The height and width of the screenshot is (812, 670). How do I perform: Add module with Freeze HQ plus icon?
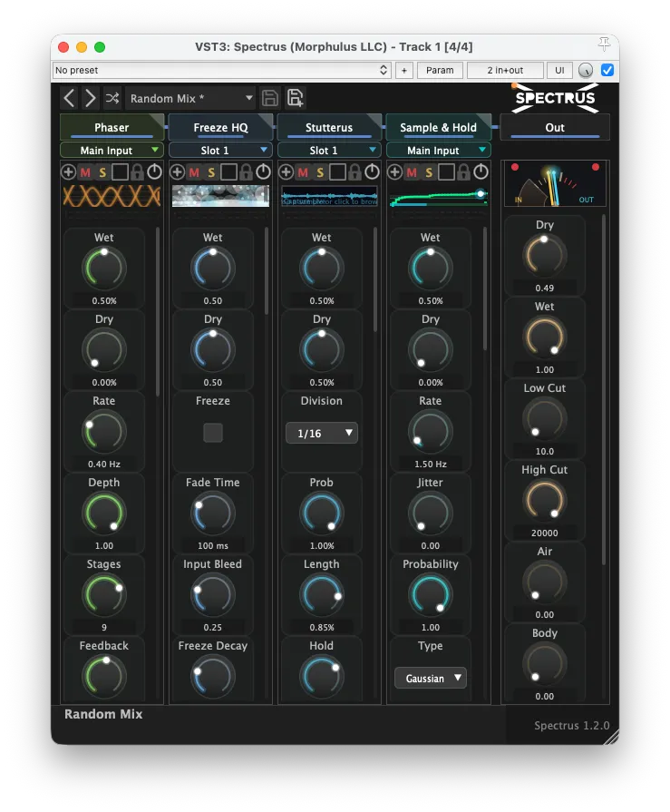[x=177, y=172]
